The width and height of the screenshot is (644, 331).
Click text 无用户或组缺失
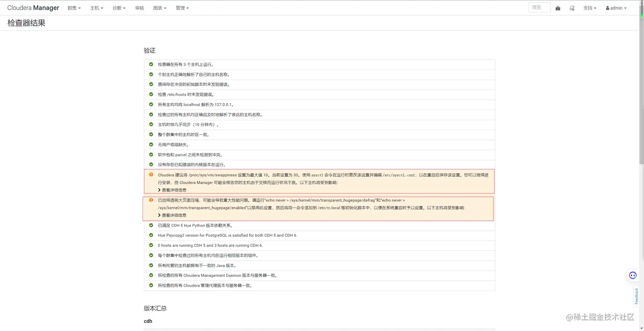pos(173,145)
